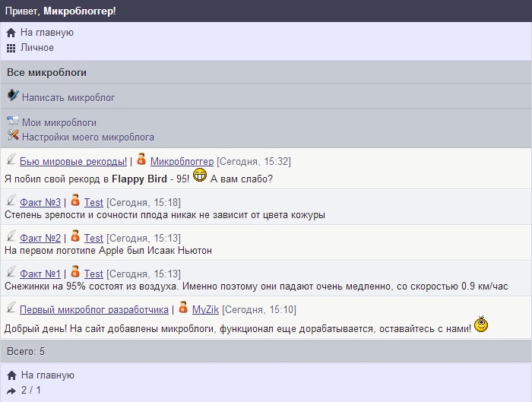Click the timestamp "[Сегодня, 15:18]"
Screen dimensions: 532x402
coord(144,203)
